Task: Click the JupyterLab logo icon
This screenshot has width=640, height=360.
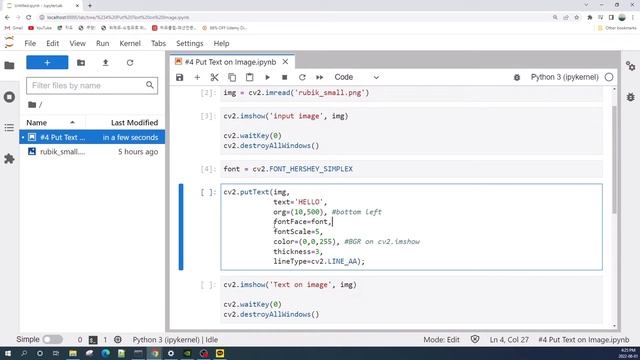Action: [x=9, y=42]
